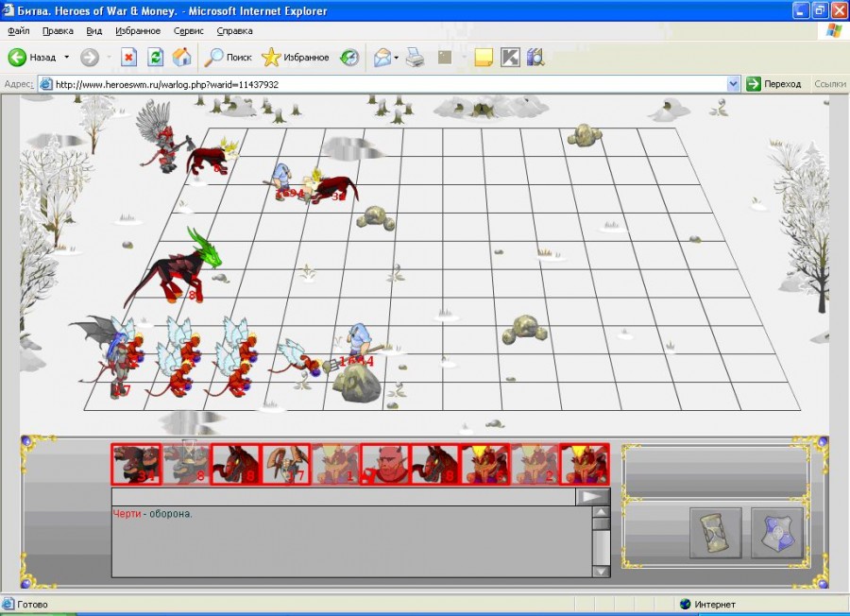Viewport: 850px width, 616px height.
Task: Open the Вид menu
Action: coord(93,31)
